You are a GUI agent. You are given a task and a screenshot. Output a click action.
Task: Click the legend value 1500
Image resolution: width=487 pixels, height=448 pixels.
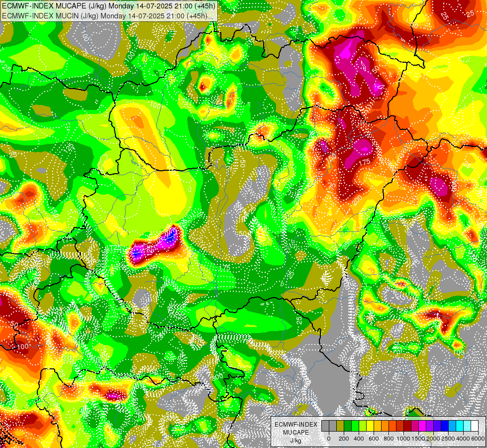[x=418, y=439]
